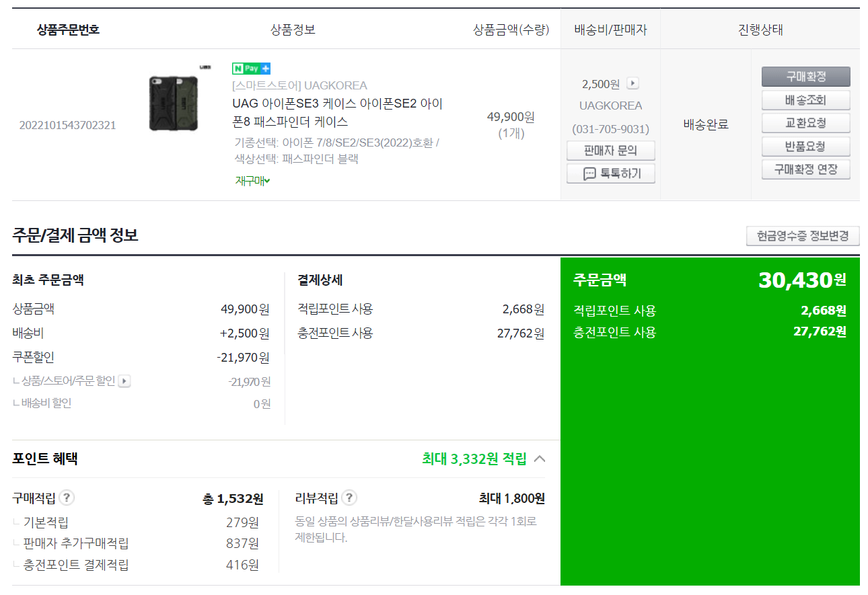Click the 판매자 문의 button
This screenshot has width=868, height=595.
[611, 151]
